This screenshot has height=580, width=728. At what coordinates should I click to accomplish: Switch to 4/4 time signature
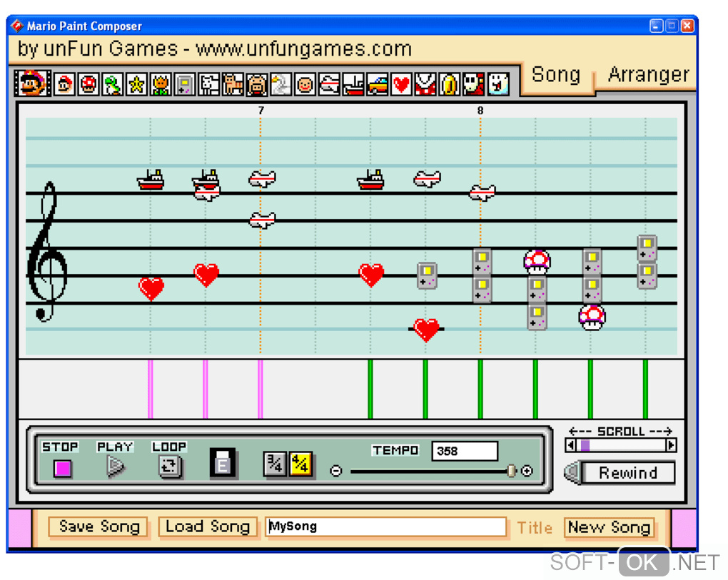coord(301,464)
